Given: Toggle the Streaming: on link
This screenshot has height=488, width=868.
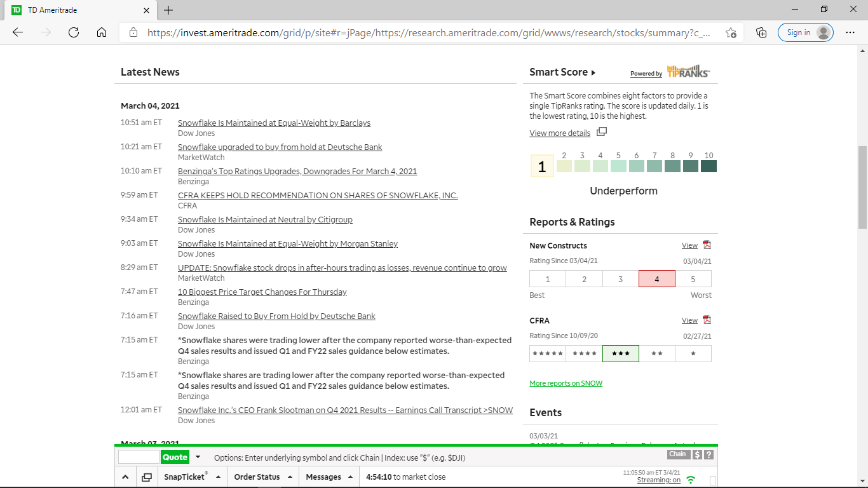Looking at the screenshot, I should pos(658,480).
